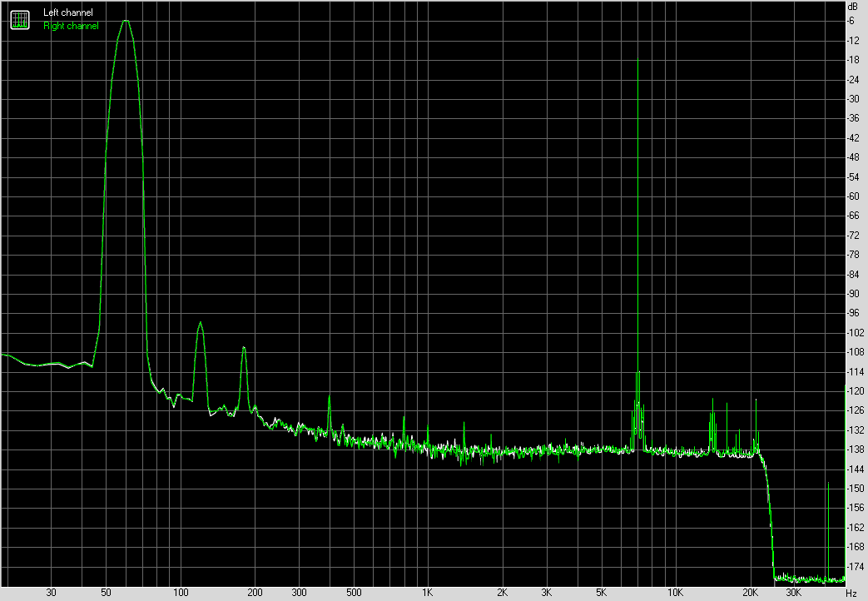Click the 200 frequency axis label
Screen dimensions: 868x601
pos(255,593)
